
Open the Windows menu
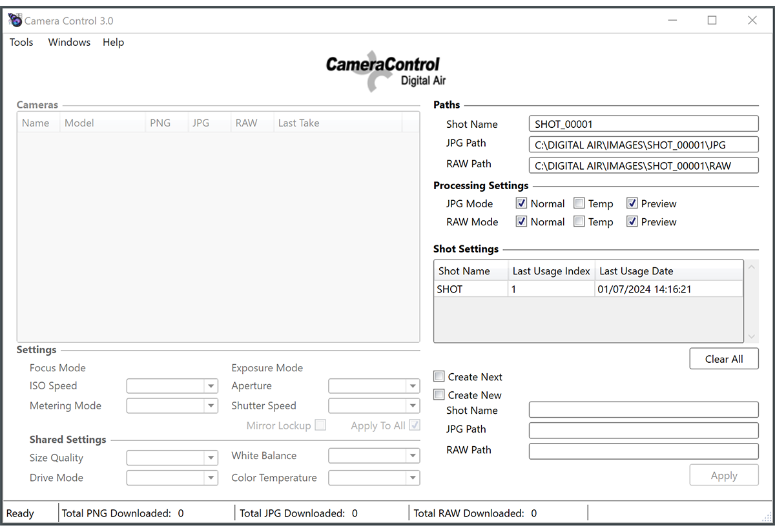click(x=69, y=42)
